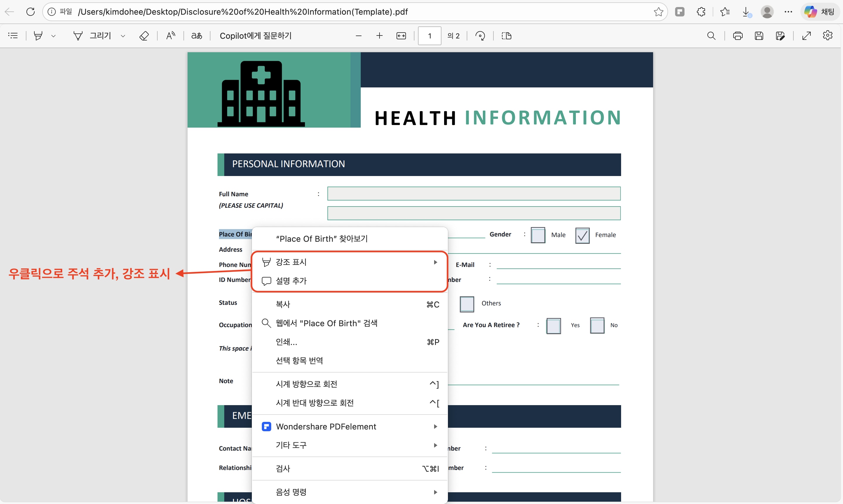Click the rotate page icon
This screenshot has height=504, width=843.
point(480,36)
